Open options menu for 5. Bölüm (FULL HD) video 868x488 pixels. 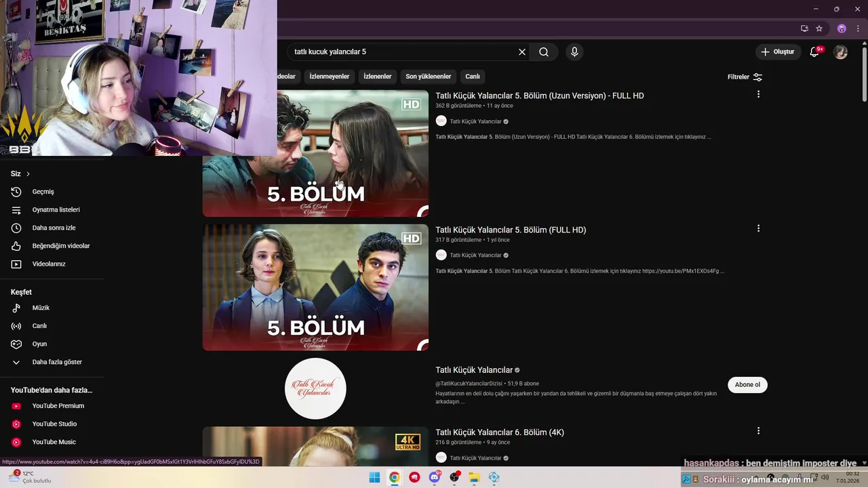(x=758, y=228)
